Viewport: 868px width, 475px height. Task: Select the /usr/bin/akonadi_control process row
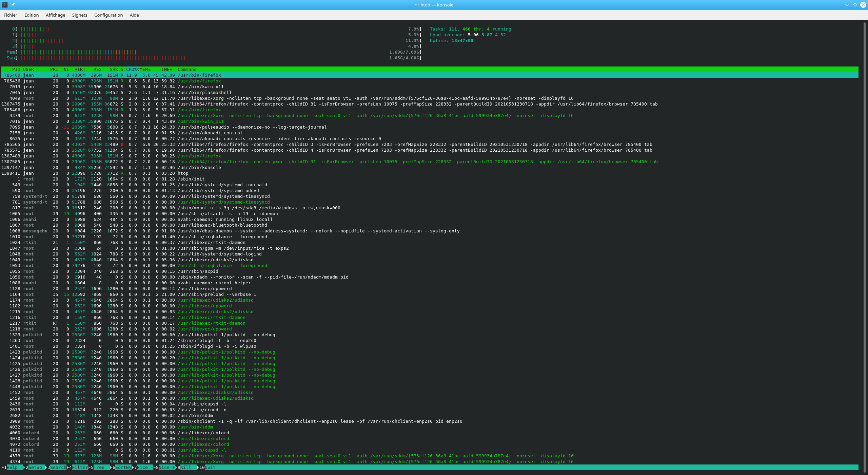coord(430,133)
